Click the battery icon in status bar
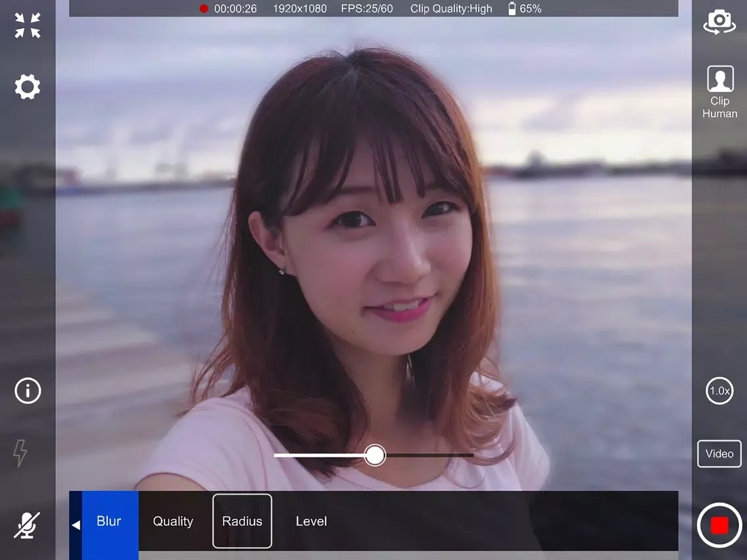The image size is (747, 560). (512, 9)
